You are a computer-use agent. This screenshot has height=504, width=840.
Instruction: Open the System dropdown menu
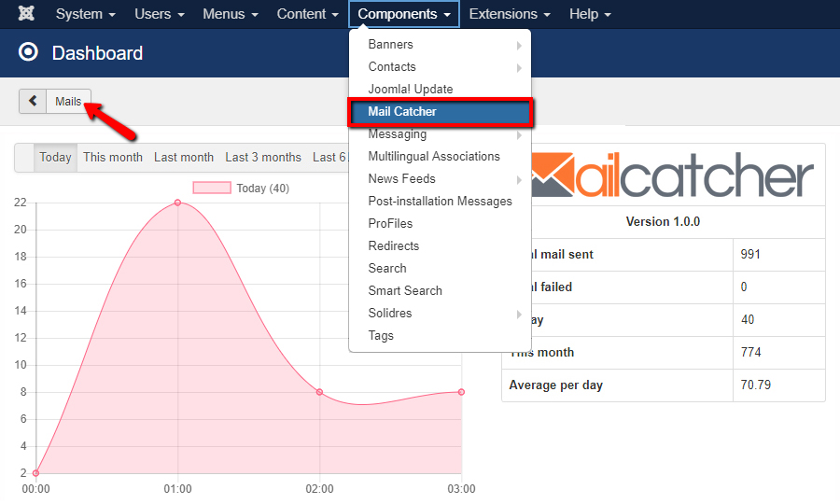[x=85, y=14]
